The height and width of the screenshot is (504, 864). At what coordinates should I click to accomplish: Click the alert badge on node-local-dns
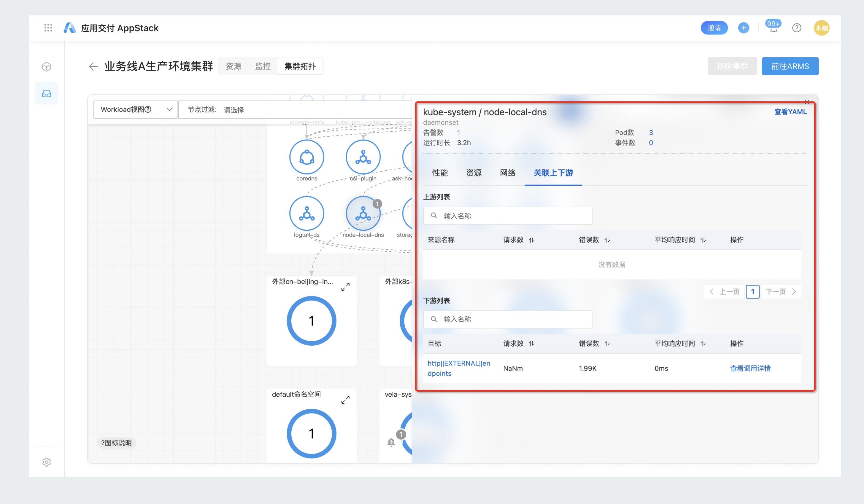(377, 203)
